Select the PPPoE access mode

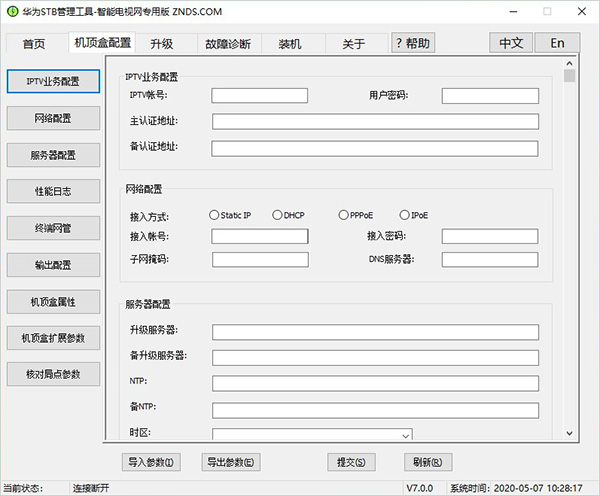(x=343, y=215)
